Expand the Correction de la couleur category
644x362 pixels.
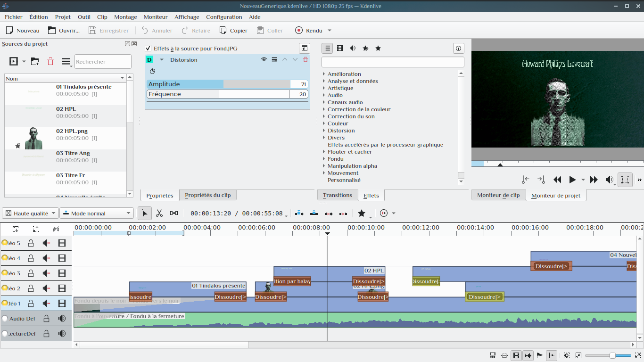pos(324,109)
